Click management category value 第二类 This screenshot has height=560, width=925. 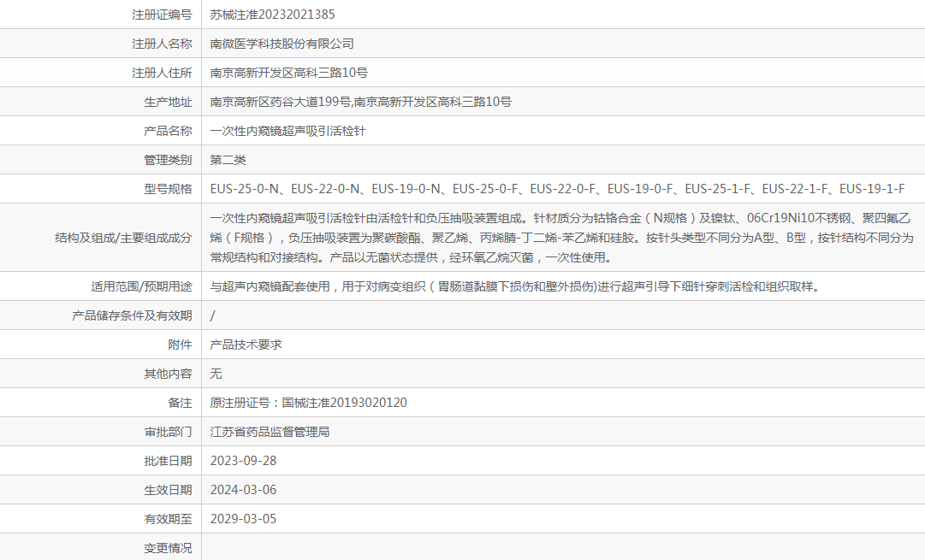pyautogui.click(x=228, y=160)
